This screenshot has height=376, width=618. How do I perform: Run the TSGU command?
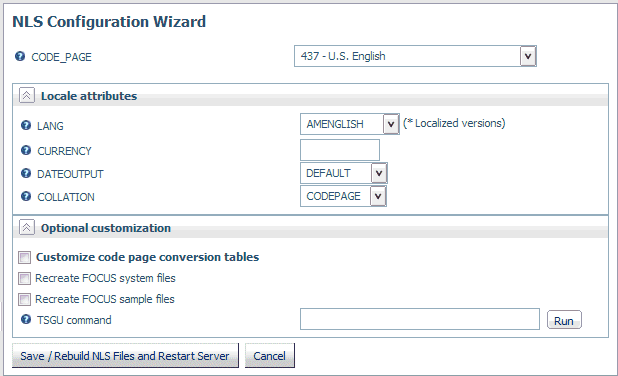point(564,320)
